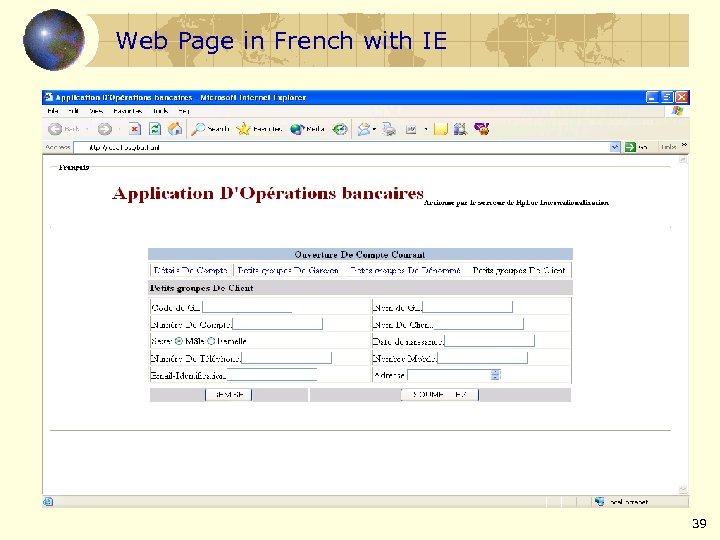Screen dimensions: 720x540
Task: Open the Petits groupes De Garçon link
Action: (x=288, y=270)
